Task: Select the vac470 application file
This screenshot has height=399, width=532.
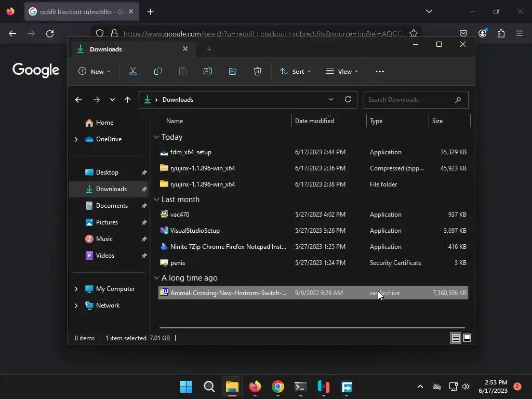Action: [x=313, y=215]
